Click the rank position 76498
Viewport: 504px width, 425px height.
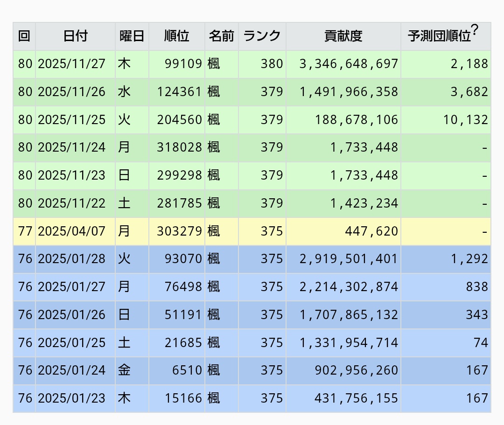pyautogui.click(x=183, y=286)
